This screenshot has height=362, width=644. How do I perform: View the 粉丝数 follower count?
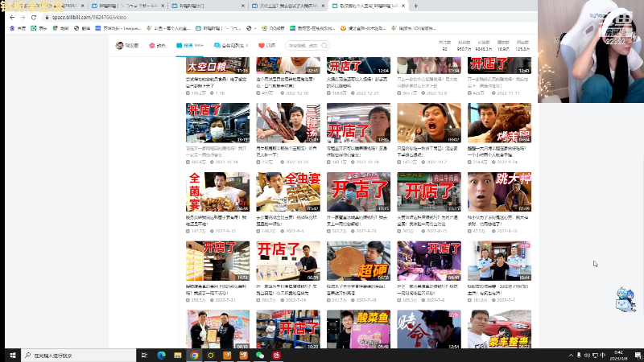click(x=464, y=46)
